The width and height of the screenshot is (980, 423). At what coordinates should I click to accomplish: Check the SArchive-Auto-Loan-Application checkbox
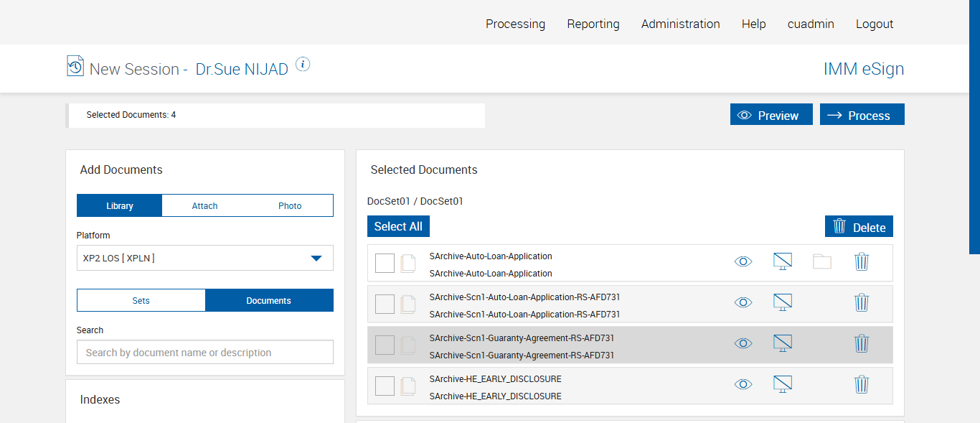tap(385, 264)
